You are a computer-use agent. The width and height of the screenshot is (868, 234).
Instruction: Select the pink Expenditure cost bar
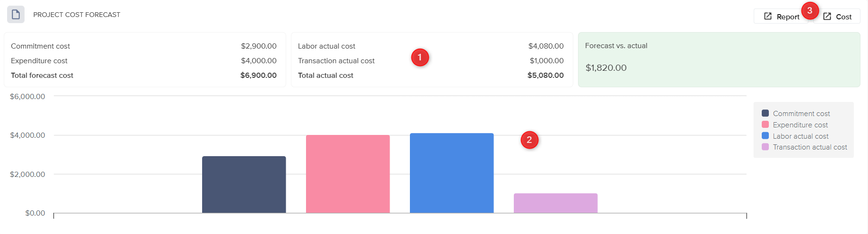348,174
